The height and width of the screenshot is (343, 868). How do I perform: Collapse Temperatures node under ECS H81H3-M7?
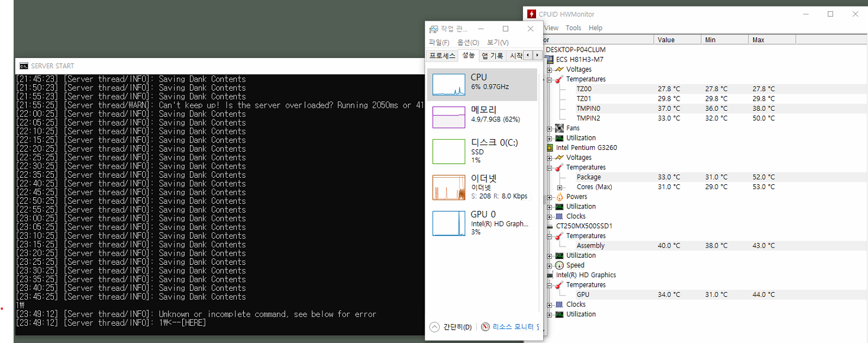point(550,79)
